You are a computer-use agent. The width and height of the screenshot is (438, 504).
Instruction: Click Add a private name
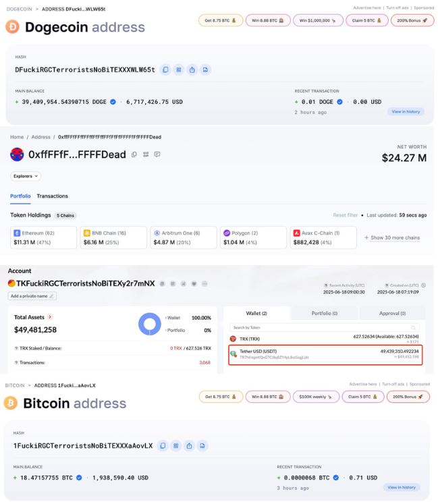click(32, 296)
